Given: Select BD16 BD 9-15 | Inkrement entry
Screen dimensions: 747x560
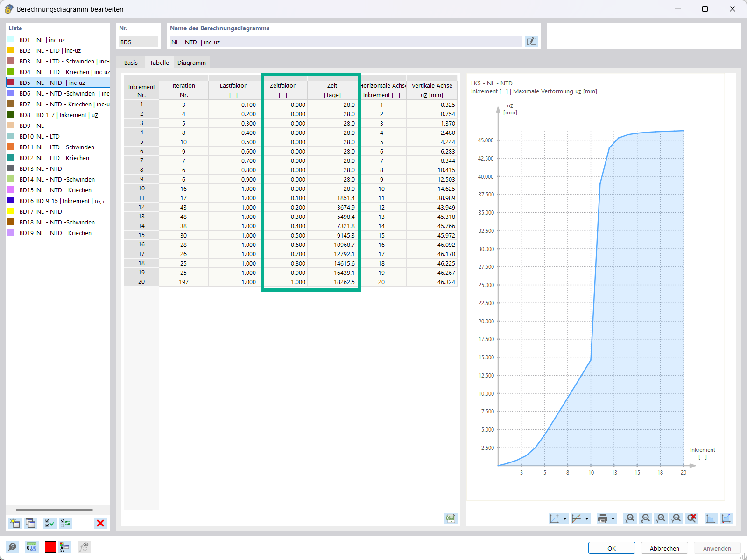Looking at the screenshot, I should [58, 201].
